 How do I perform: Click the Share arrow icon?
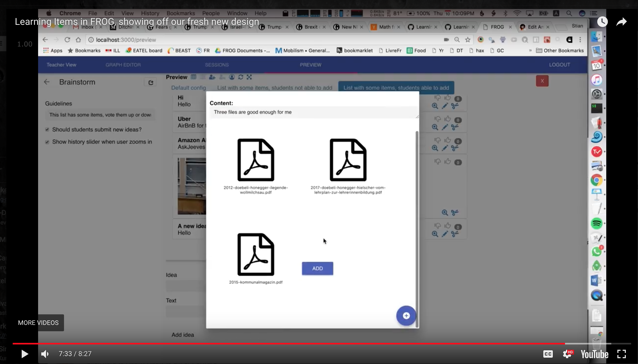[621, 22]
